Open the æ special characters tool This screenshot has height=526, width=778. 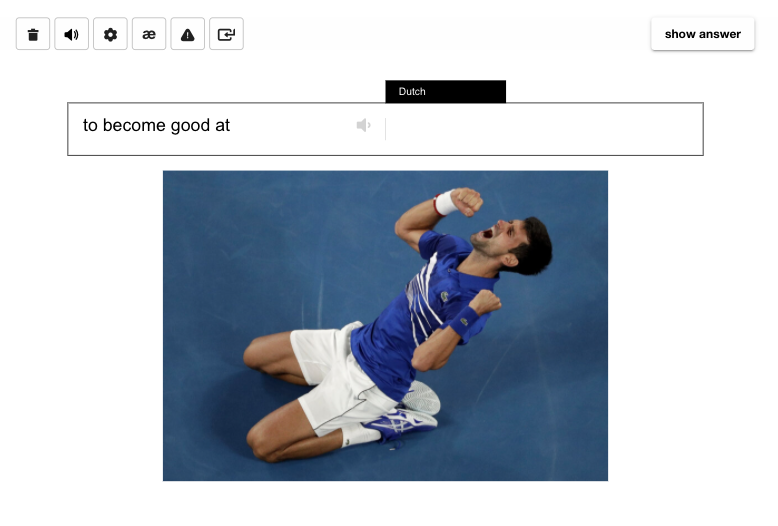click(x=149, y=34)
